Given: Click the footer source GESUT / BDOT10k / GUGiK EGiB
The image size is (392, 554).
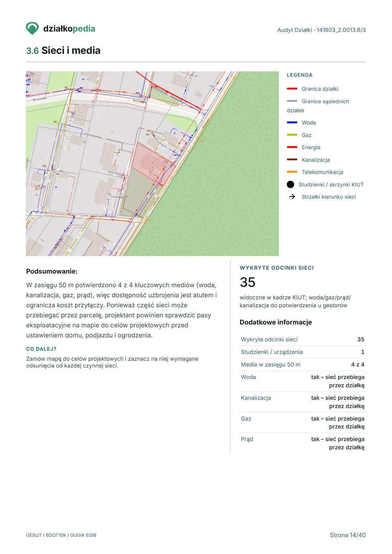Looking at the screenshot, I should tap(61, 535).
